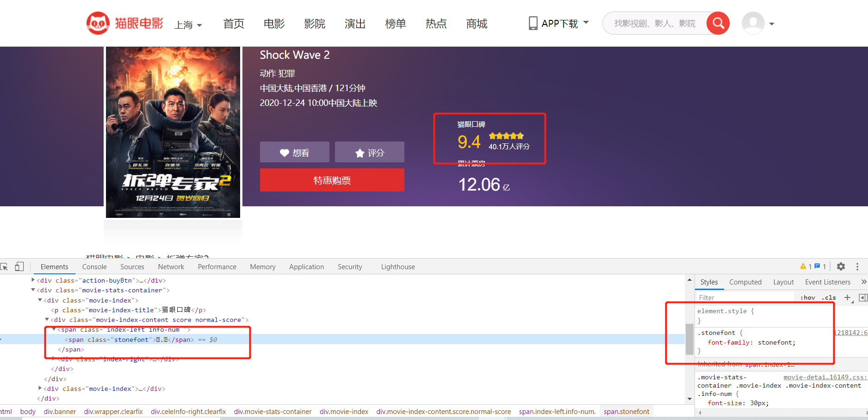The image size is (868, 420).
Task: Open the 影院 nav item
Action: (315, 24)
